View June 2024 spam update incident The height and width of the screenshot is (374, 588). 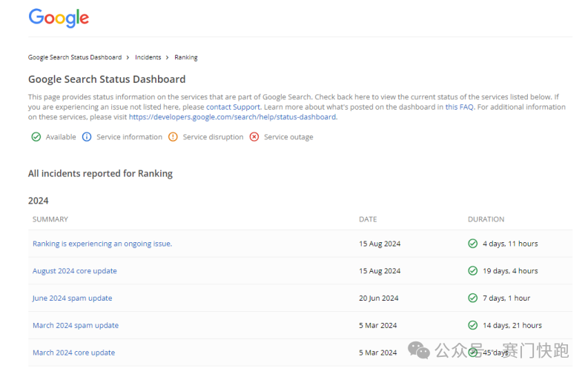(x=72, y=298)
